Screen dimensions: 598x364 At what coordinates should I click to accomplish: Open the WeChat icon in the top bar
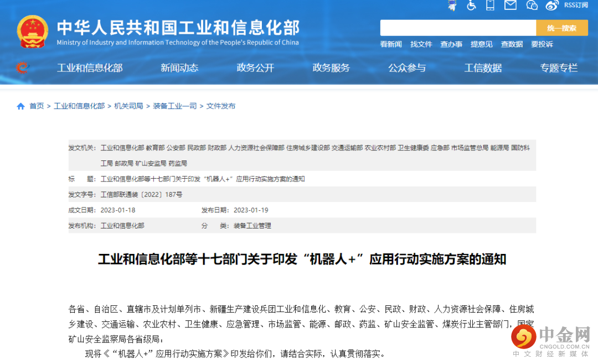point(532,5)
